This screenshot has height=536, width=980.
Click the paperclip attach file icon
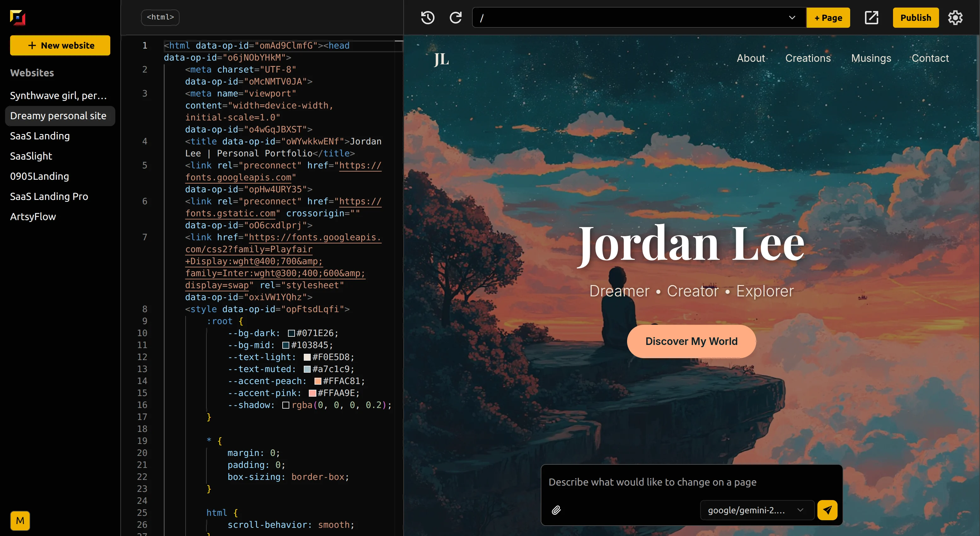tap(556, 510)
